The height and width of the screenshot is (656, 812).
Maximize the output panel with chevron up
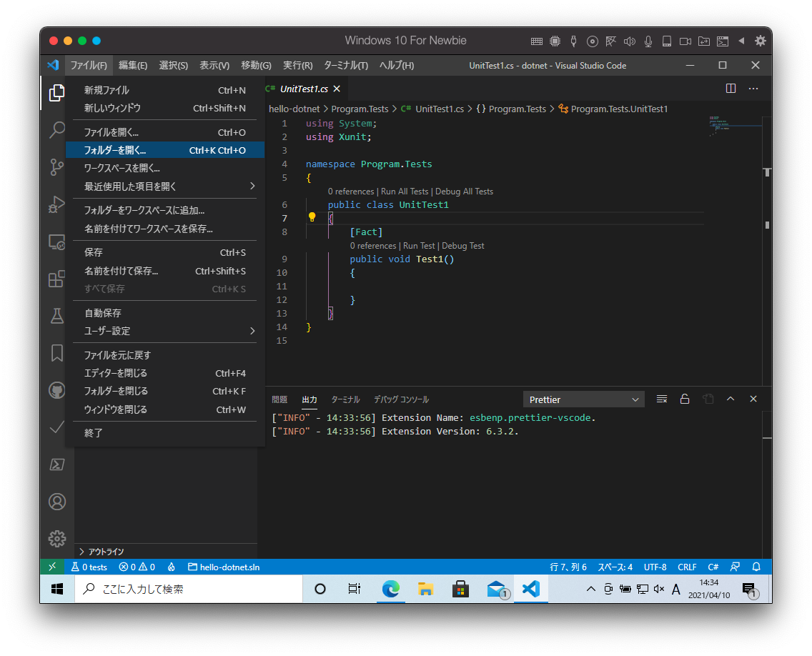click(731, 399)
